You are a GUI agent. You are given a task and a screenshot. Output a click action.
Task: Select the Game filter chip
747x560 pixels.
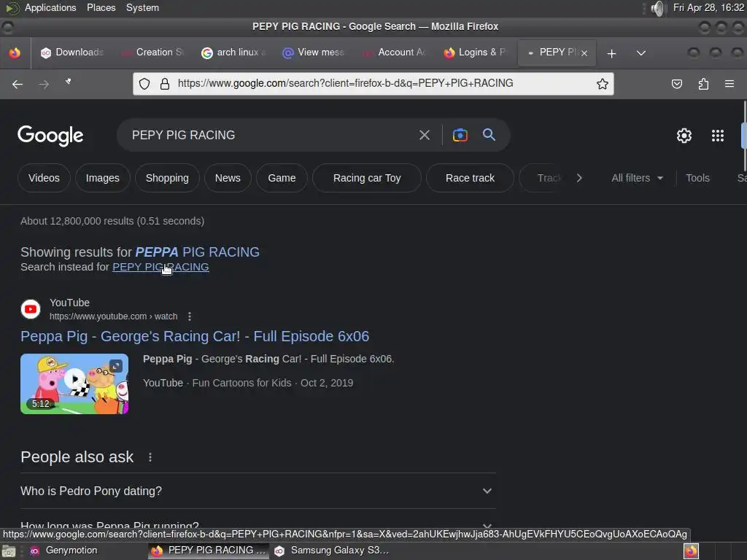pos(282,178)
